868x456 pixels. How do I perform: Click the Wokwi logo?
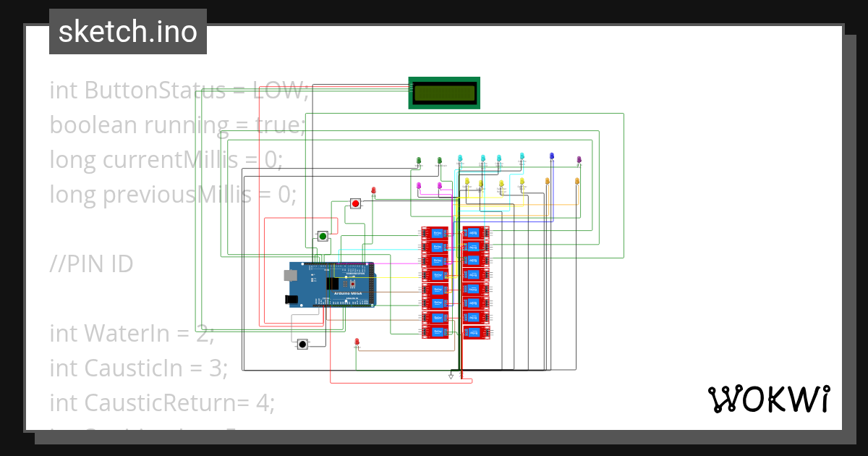pyautogui.click(x=770, y=399)
